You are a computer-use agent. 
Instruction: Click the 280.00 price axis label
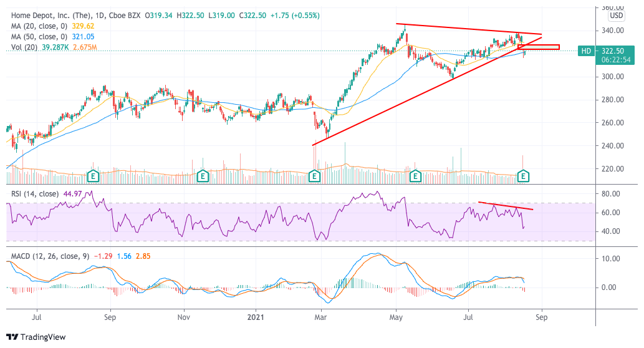coord(613,100)
